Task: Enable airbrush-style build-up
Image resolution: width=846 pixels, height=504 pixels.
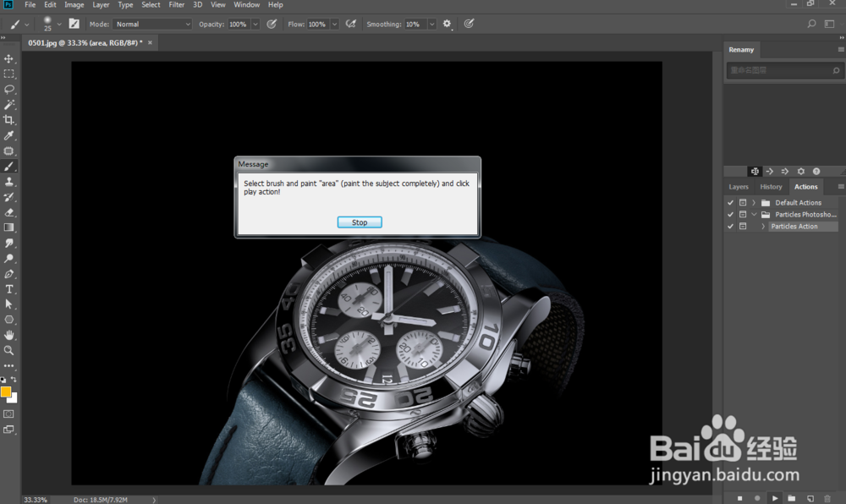Action: 351,24
